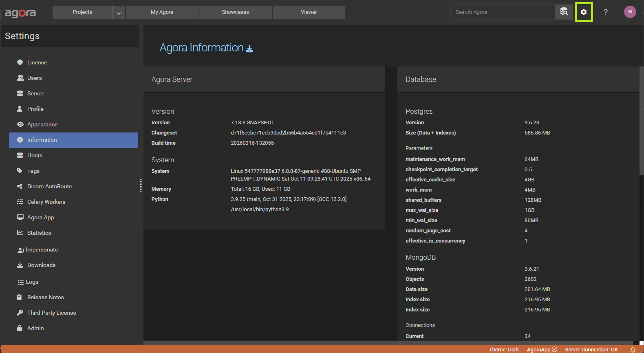This screenshot has height=353, width=644.
Task: Click the settings gear icon
Action: click(x=584, y=12)
